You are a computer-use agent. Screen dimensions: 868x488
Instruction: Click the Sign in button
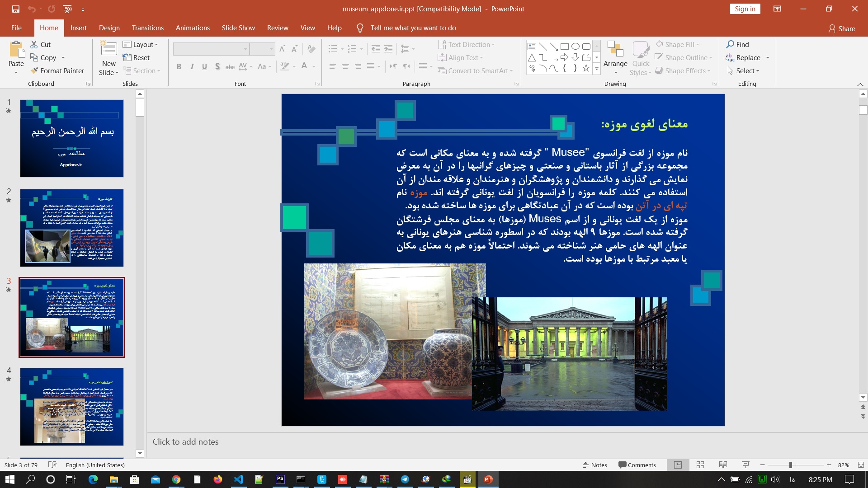tap(745, 9)
